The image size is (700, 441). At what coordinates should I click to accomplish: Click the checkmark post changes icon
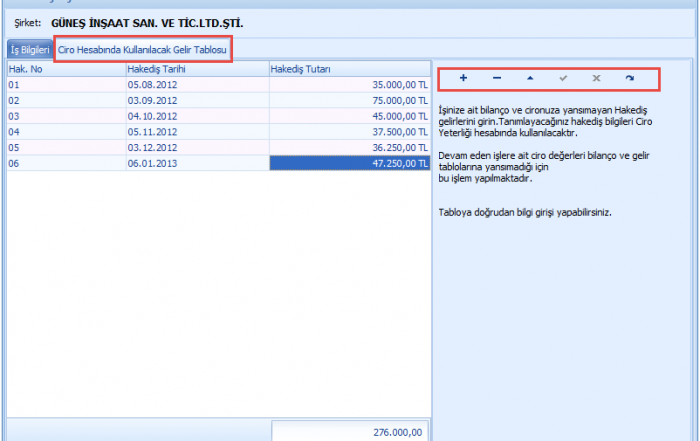click(x=563, y=78)
